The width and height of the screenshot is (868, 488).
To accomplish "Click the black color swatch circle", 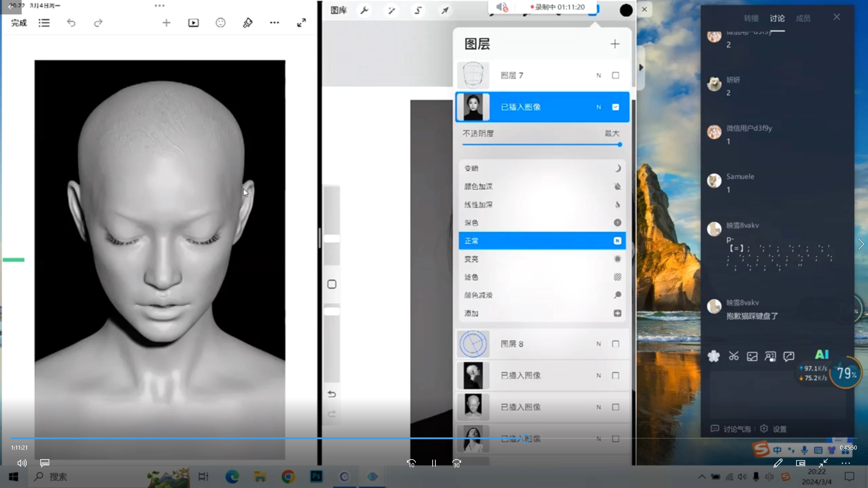I will tap(626, 10).
